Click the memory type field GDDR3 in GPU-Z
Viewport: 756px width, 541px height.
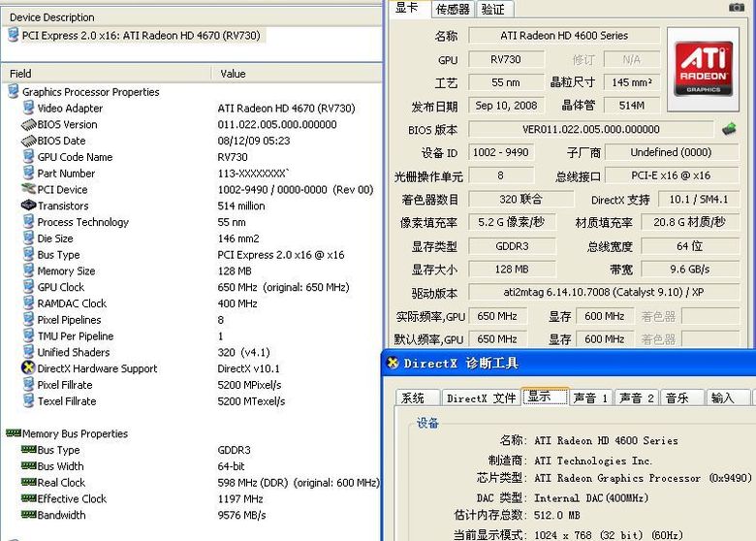pos(512,246)
